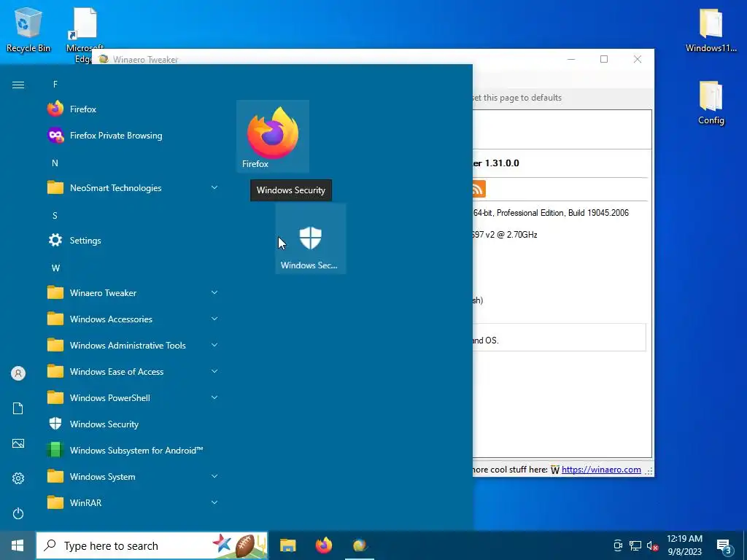Open Settings from the app list
This screenshot has height=560, width=747.
pyautogui.click(x=133, y=241)
